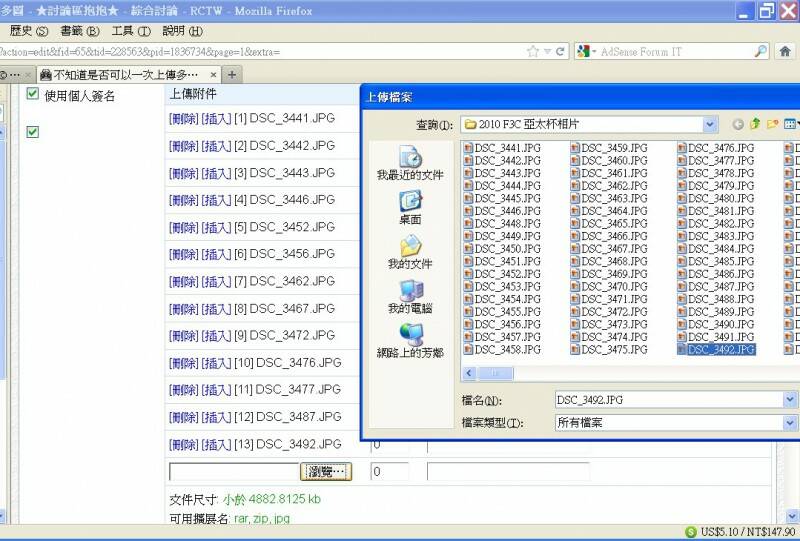
Task: Start the search with the magnifier icon
Action: [760, 51]
